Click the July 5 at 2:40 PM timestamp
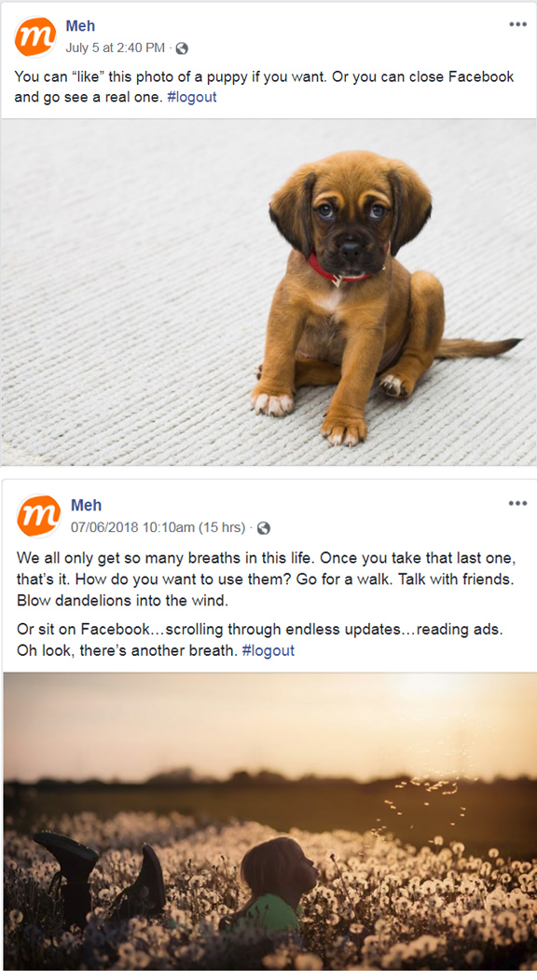 pyautogui.click(x=115, y=48)
